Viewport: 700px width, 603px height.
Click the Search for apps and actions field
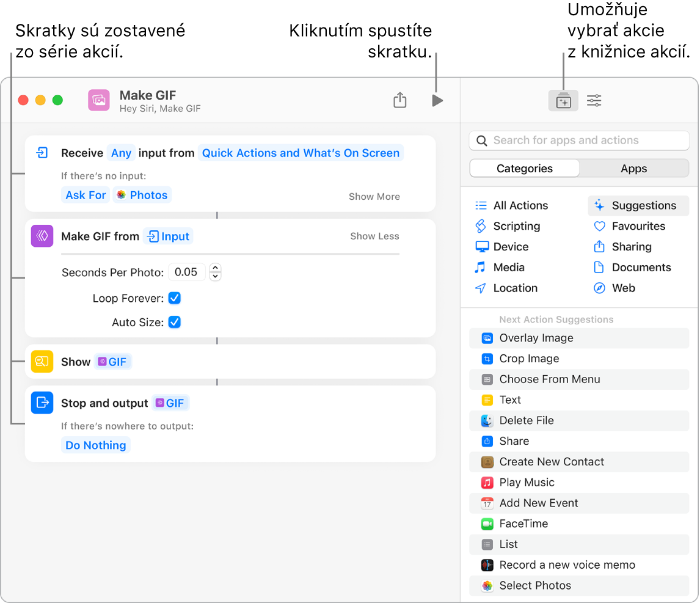point(579,141)
